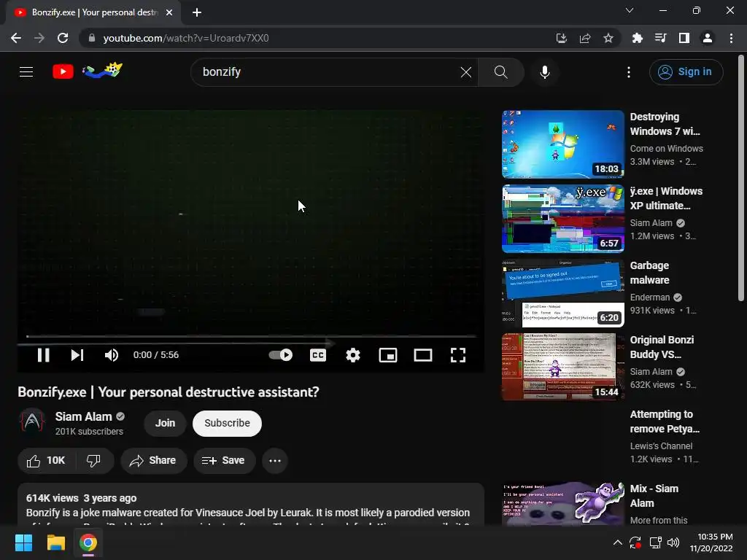The image size is (747, 560).
Task: Open tab search chevron dropdown
Action: [630, 10]
